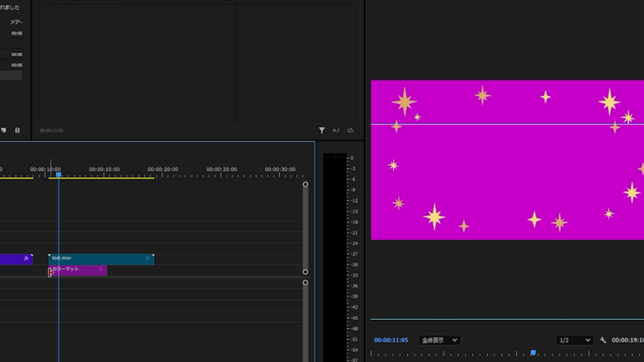
Task: Click the Program monitor scrub playhead
Action: 533,353
